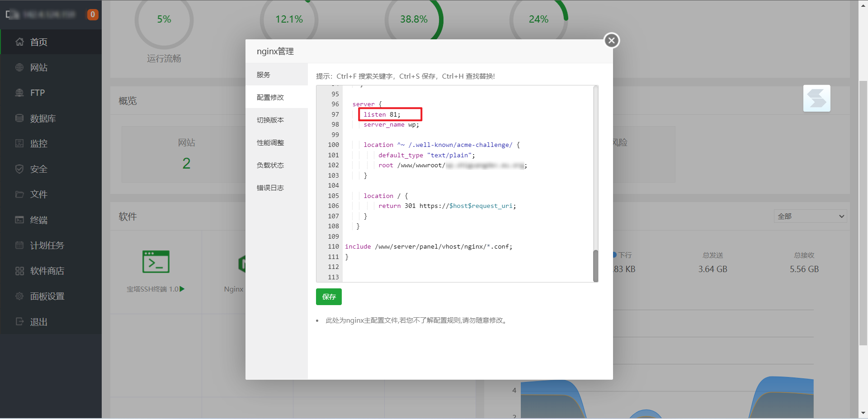Viewport: 868px width, 419px height.
Task: Open the 性能调整 tab
Action: 277,142
